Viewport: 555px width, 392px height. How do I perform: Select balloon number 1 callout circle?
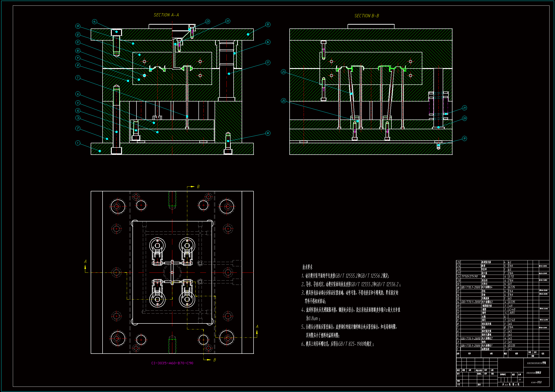point(78,143)
